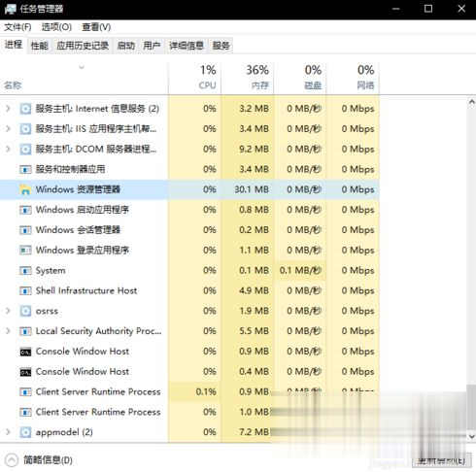Select the 进程 tab

pyautogui.click(x=14, y=45)
